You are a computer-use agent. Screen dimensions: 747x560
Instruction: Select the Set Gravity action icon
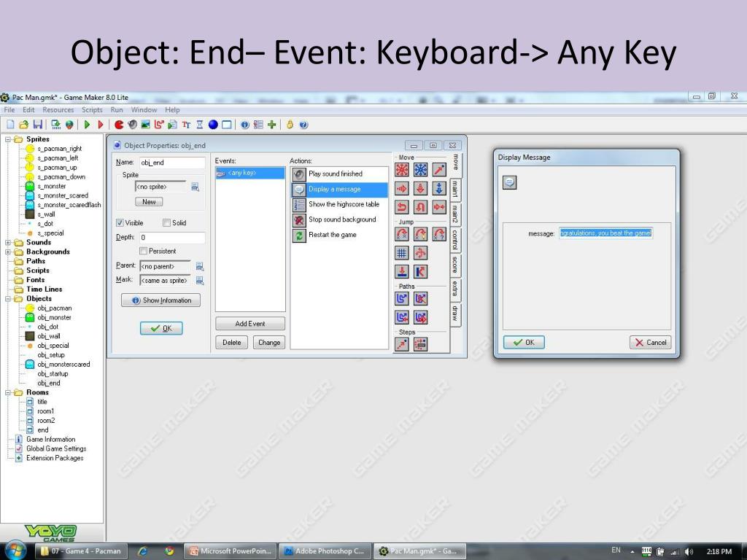click(439, 189)
